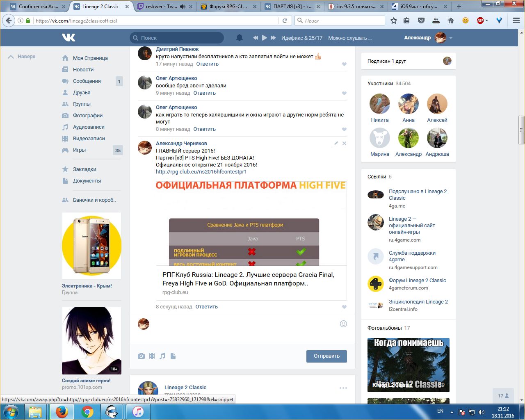
Task: Skip to previous track in VK player
Action: point(256,38)
